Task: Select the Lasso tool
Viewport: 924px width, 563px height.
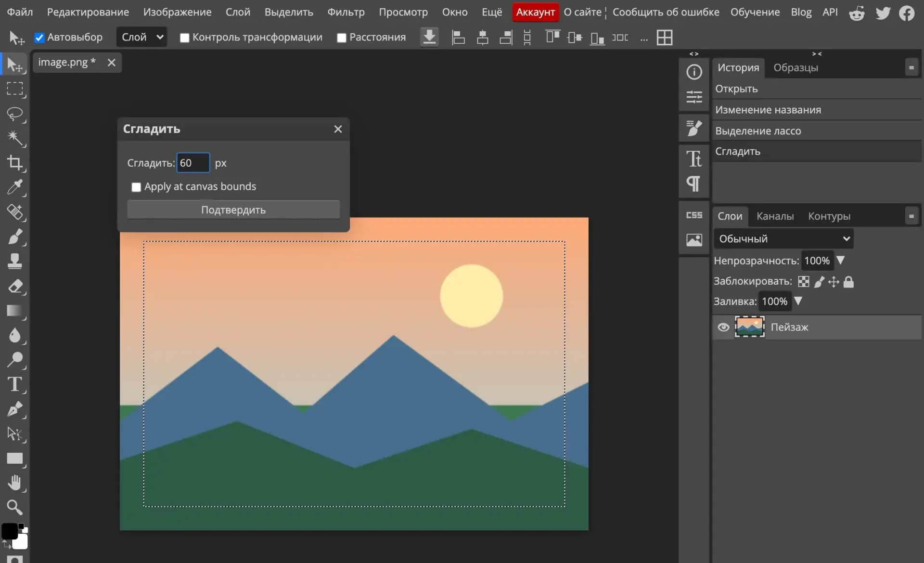Action: pyautogui.click(x=15, y=114)
